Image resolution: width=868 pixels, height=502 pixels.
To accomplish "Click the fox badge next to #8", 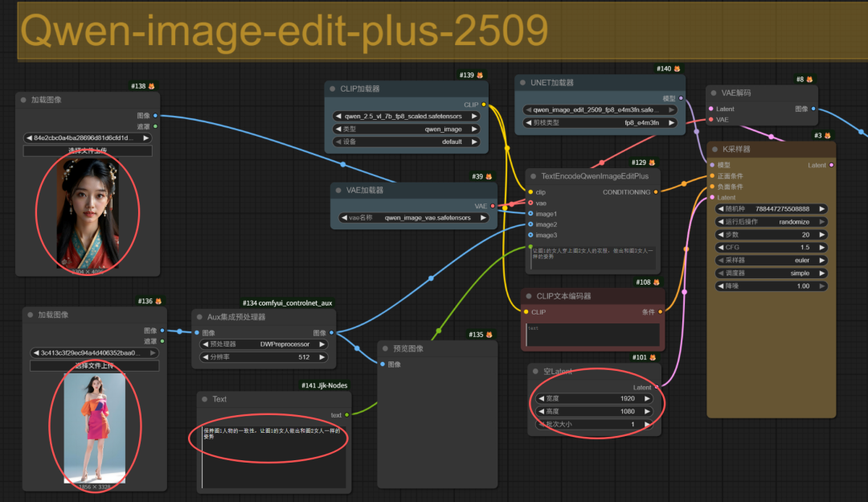I will pyautogui.click(x=809, y=79).
